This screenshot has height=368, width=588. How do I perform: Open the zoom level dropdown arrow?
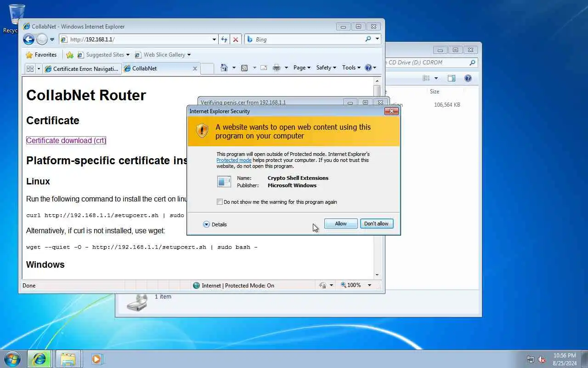click(x=369, y=285)
